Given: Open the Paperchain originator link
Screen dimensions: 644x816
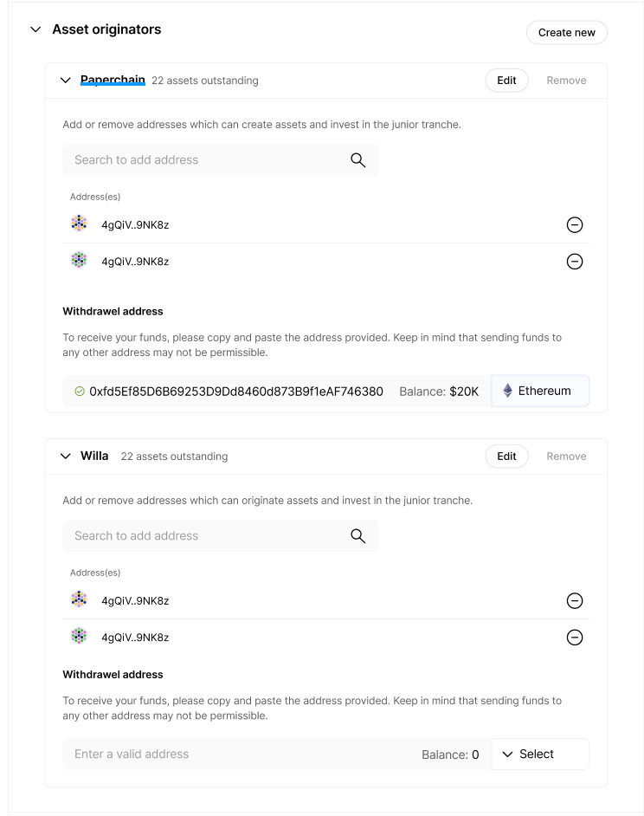Looking at the screenshot, I should (112, 80).
